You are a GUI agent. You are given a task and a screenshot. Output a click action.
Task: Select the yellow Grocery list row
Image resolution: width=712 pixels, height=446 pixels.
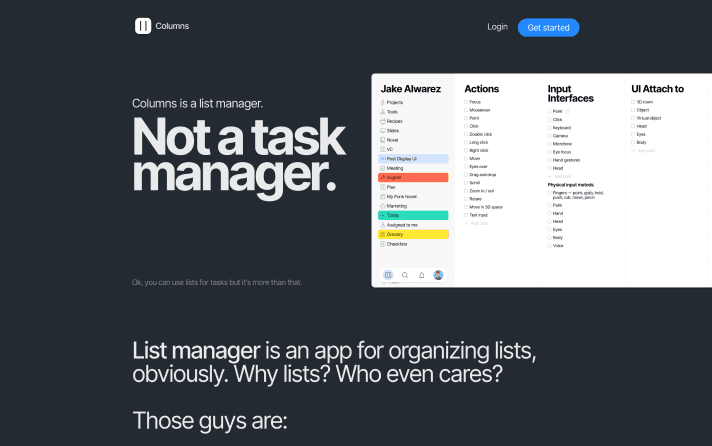click(x=413, y=234)
